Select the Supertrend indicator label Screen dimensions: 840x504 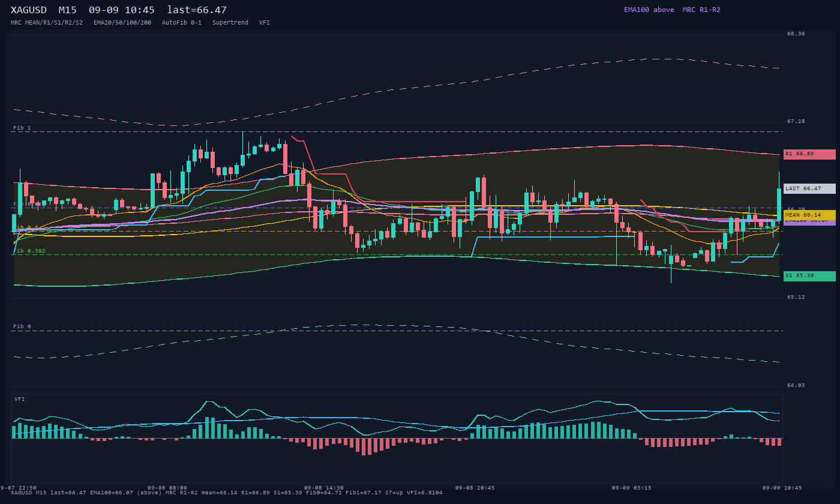[x=230, y=23]
